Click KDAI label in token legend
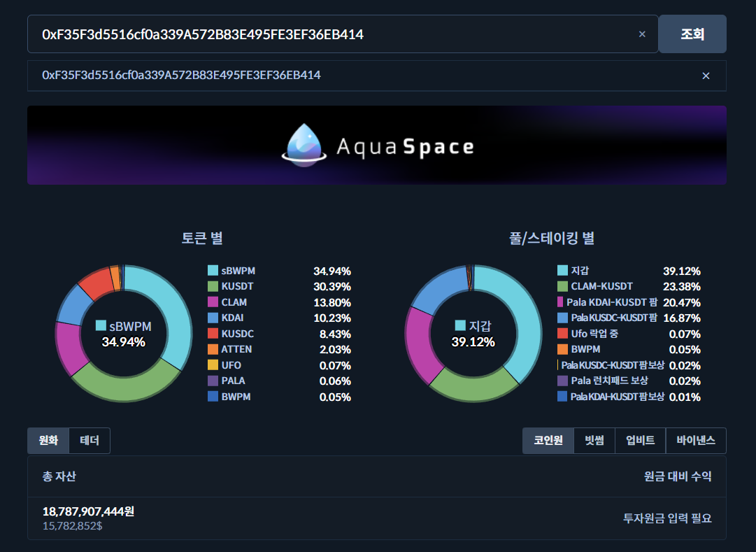The height and width of the screenshot is (552, 756). pyautogui.click(x=232, y=318)
